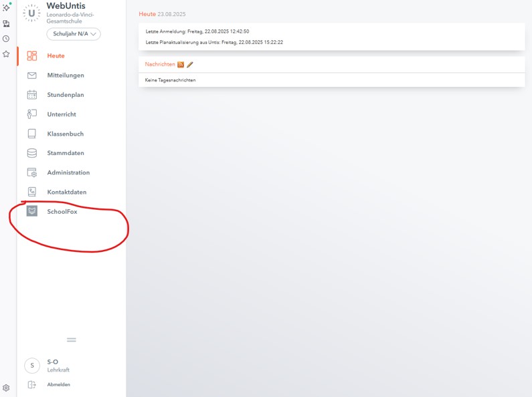Open the Administration menu entry
This screenshot has width=532, height=397.
point(68,172)
